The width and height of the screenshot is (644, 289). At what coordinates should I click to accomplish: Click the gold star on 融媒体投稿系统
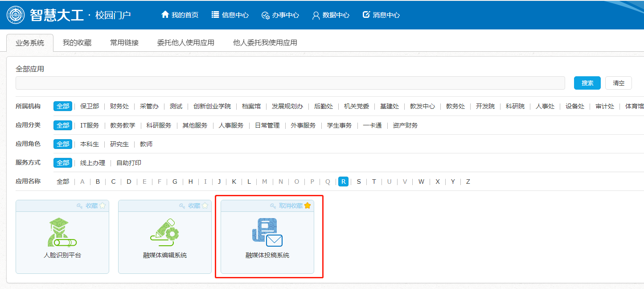pos(308,206)
